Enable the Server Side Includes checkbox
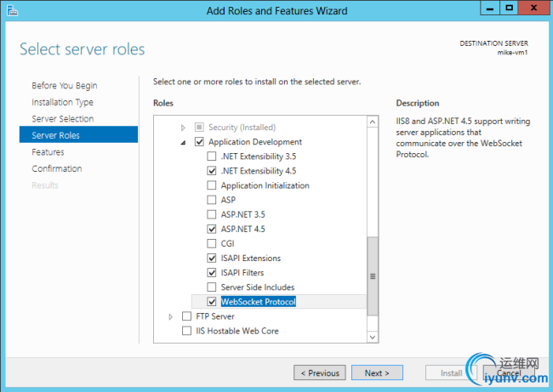The image size is (553, 392). tap(212, 287)
